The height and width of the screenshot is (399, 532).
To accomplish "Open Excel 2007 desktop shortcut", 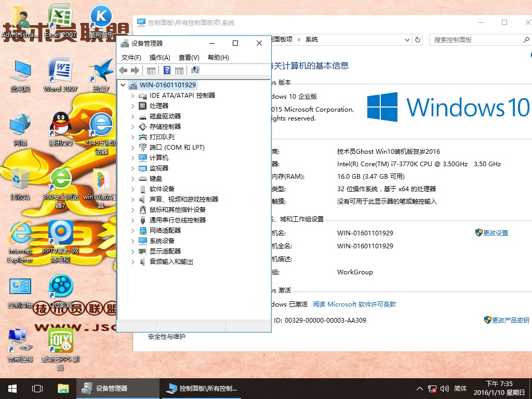I will tap(60, 21).
